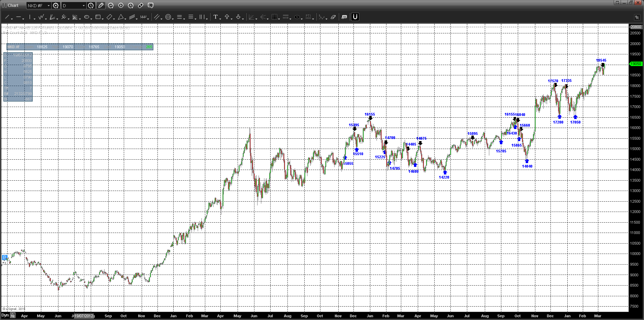Screen dimensions: 644x320
Task: Click the MOB study tool
Action: (285, 17)
